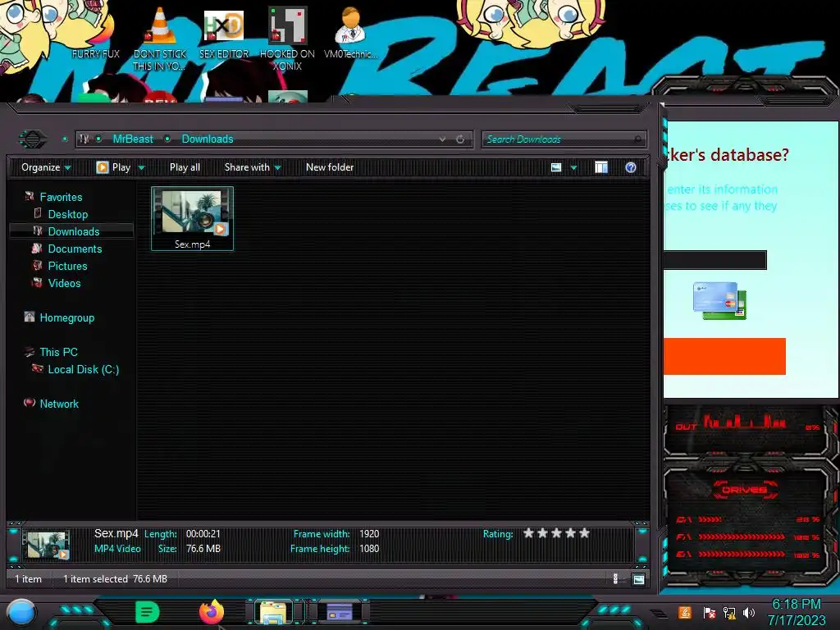The height and width of the screenshot is (630, 840).
Task: Open the view options dropdown arrow
Action: tap(573, 167)
